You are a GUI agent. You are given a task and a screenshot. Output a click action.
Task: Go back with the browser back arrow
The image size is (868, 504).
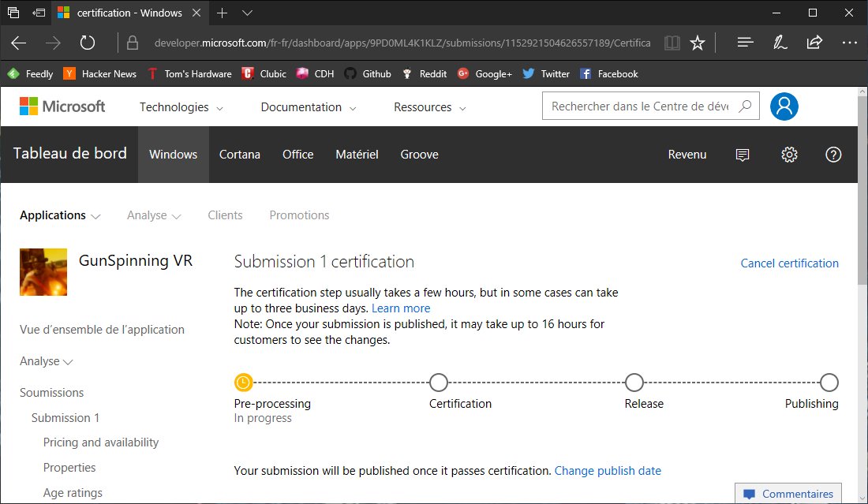click(x=18, y=43)
